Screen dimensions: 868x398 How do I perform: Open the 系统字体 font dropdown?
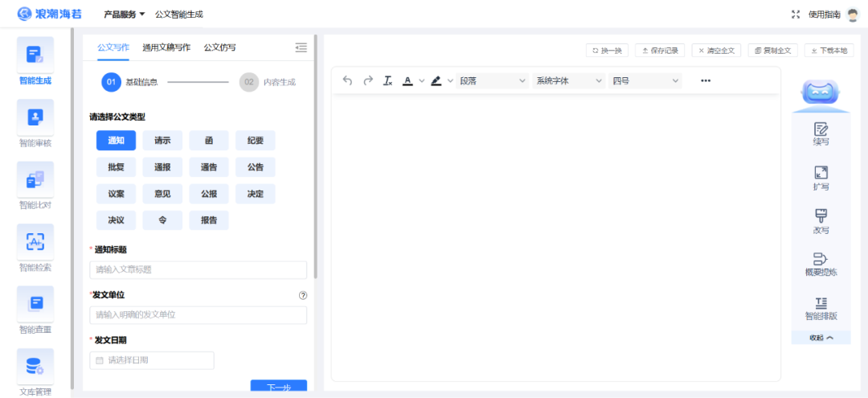[568, 81]
